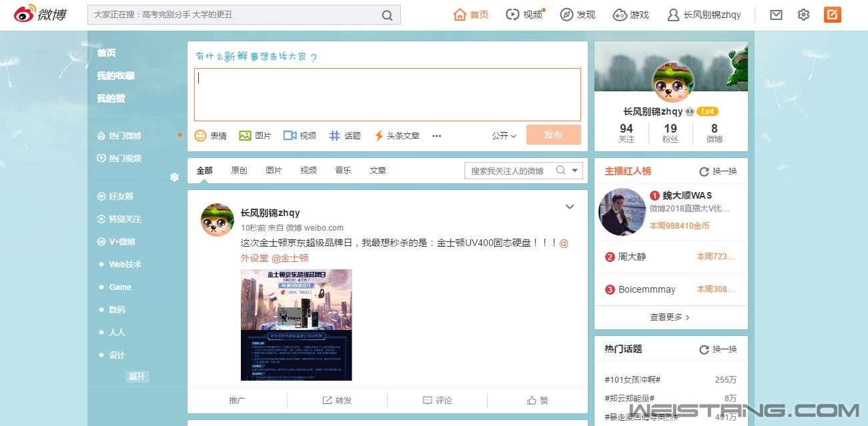Open 我的赞 in the sidebar
Screen dimensions: 868x426
111,98
